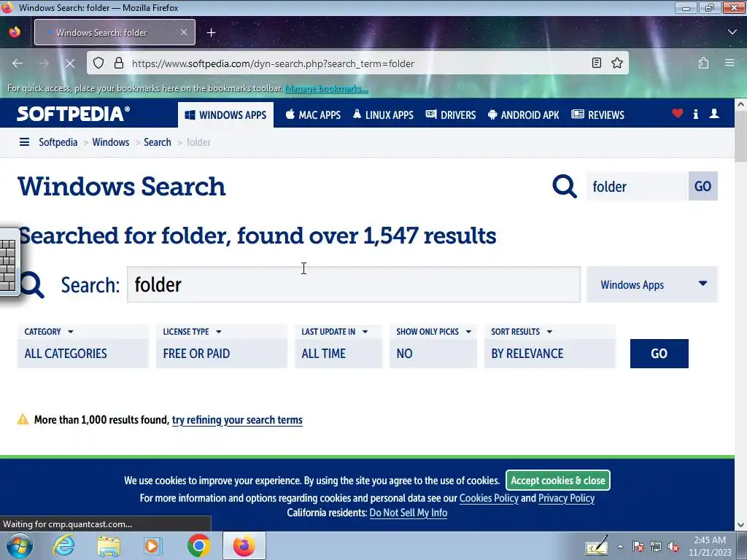The height and width of the screenshot is (560, 747).
Task: Open the Category All Categories dropdown
Action: click(83, 346)
